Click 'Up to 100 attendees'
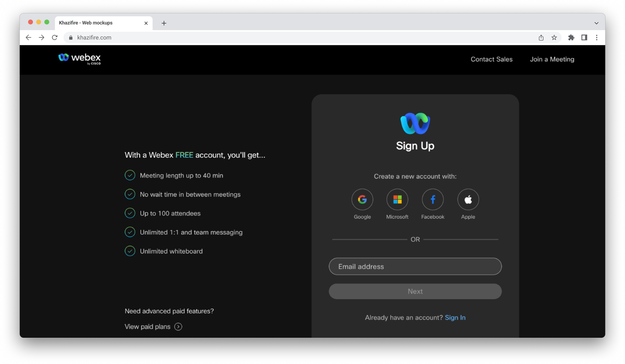 pos(170,213)
